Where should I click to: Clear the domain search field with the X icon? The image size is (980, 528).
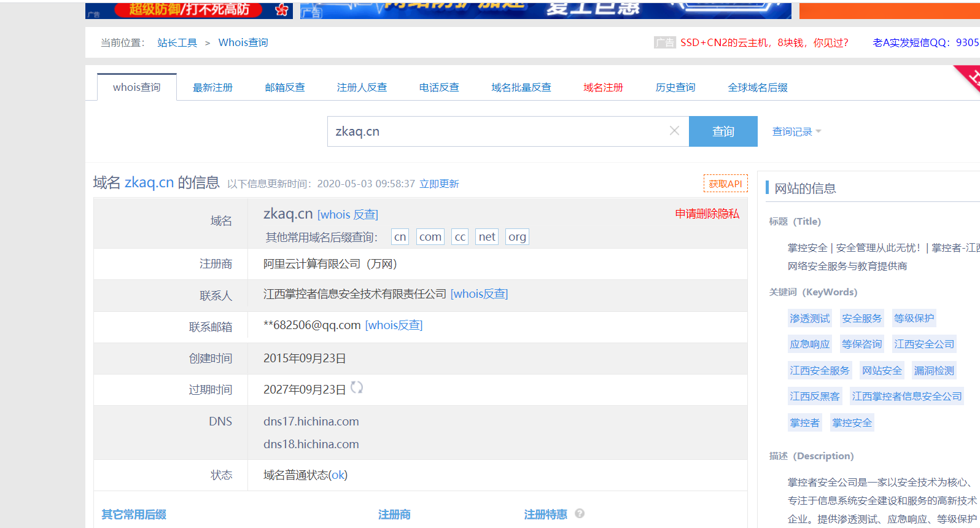[674, 131]
